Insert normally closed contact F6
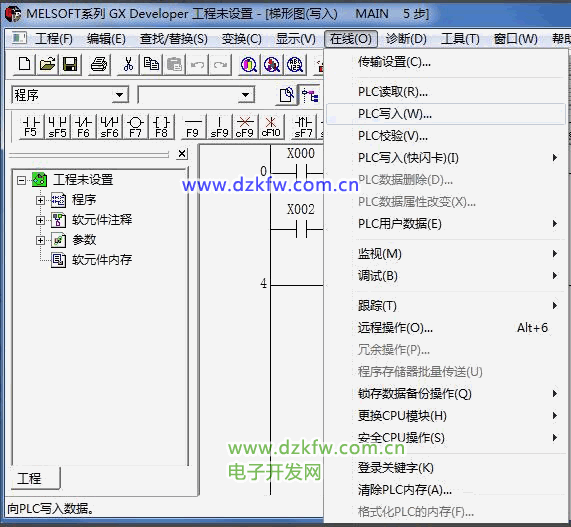The image size is (571, 527). [x=83, y=127]
